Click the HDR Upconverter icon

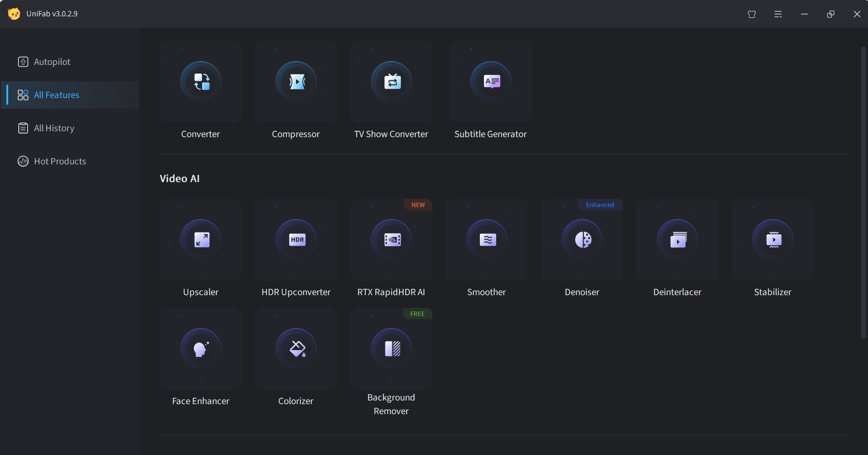(296, 240)
